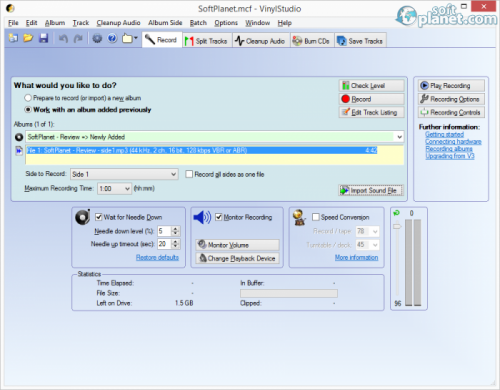Save with the floppy disk icon
This screenshot has height=390, width=500.
pos(43,38)
